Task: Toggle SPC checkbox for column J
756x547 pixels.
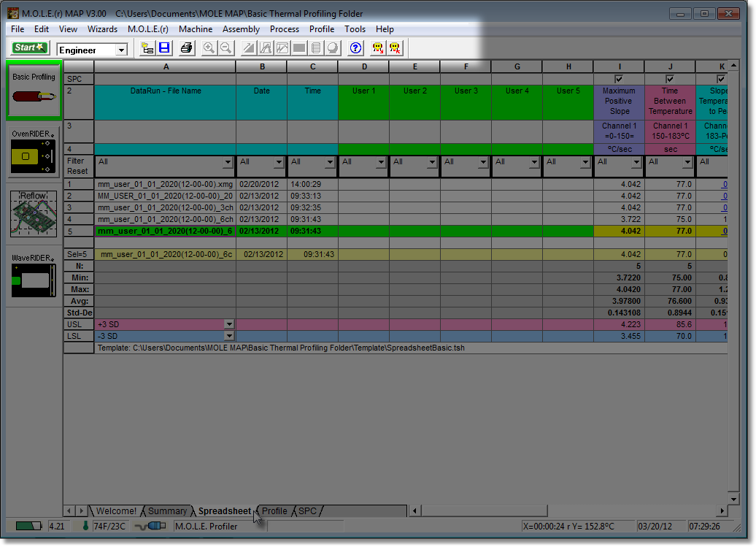Action: (670, 79)
